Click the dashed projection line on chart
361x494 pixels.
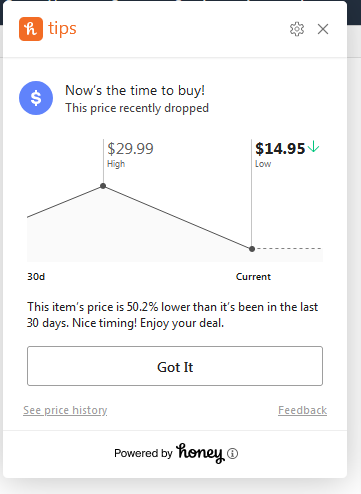click(289, 249)
